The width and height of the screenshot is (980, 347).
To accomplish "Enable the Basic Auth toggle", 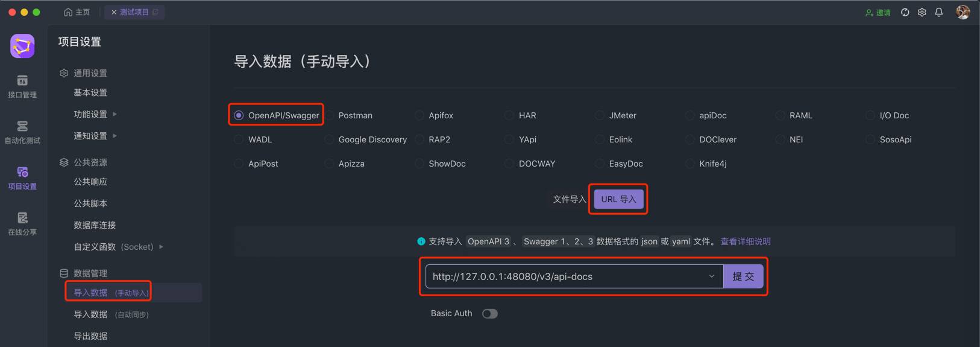I will point(489,313).
